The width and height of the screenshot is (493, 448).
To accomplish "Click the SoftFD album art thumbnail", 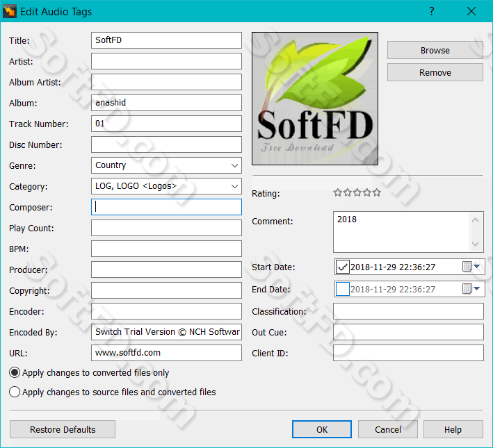I will [x=315, y=99].
